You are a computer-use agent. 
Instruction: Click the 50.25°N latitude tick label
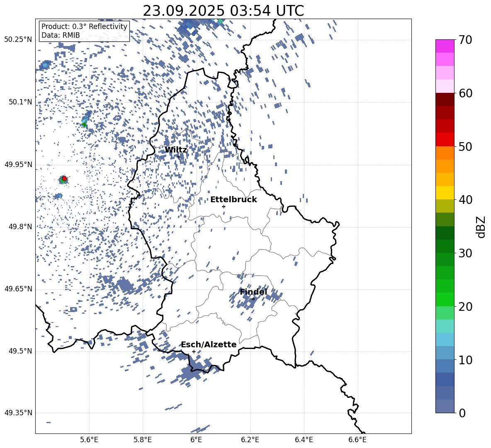coord(18,40)
